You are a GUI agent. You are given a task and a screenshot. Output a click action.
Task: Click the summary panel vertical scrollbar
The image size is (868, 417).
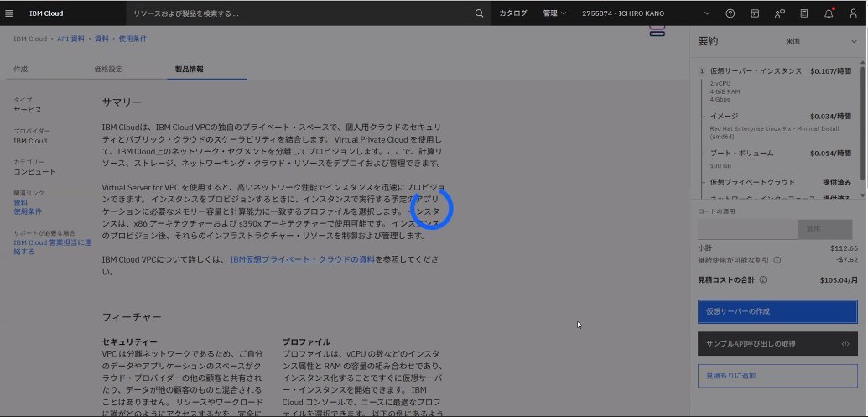click(x=862, y=123)
